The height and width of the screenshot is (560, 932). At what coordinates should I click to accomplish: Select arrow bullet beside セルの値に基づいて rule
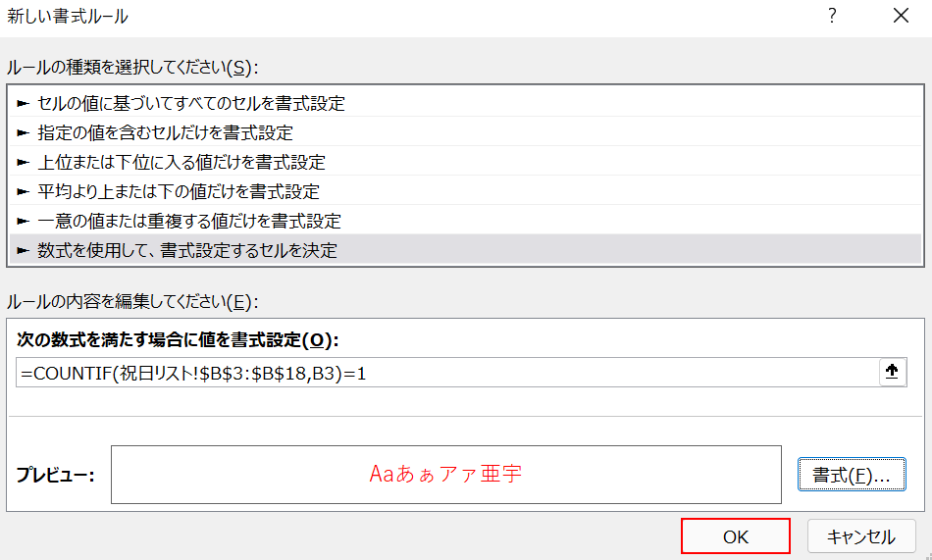tap(24, 103)
